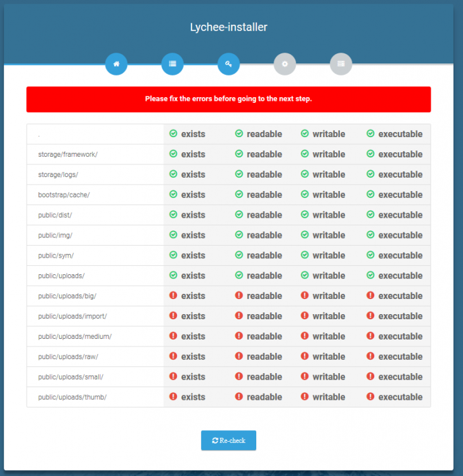Click 'executable' label in public/uploads/small/ row

(x=400, y=377)
